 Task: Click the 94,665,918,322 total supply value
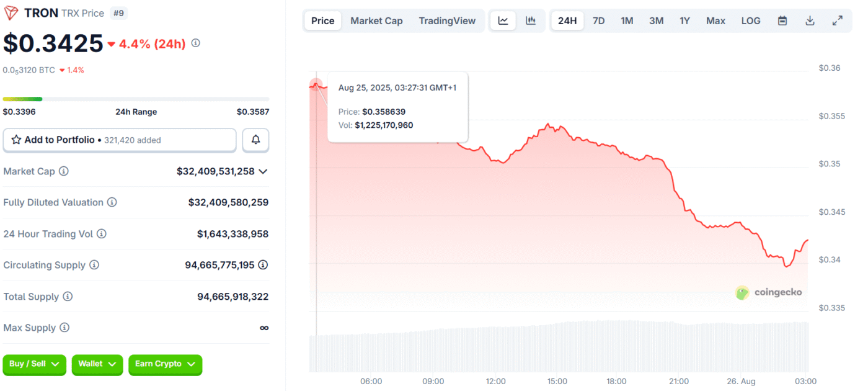(233, 297)
